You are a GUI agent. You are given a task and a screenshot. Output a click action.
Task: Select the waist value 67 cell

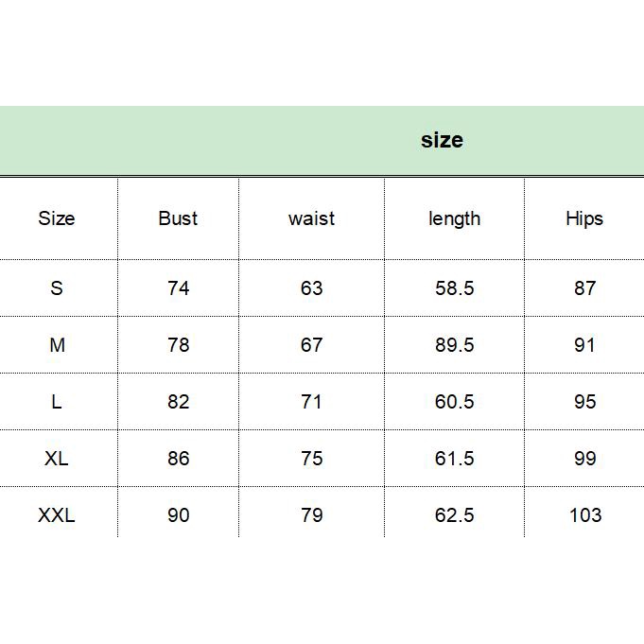[x=311, y=345]
